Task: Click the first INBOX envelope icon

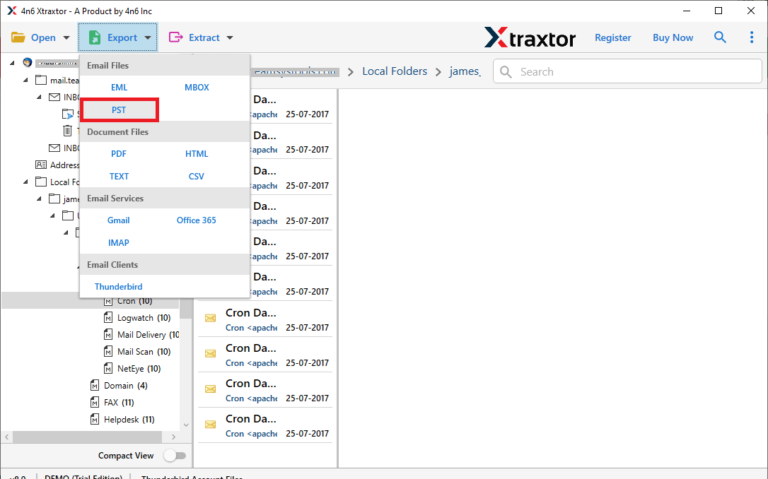Action: click(x=54, y=97)
